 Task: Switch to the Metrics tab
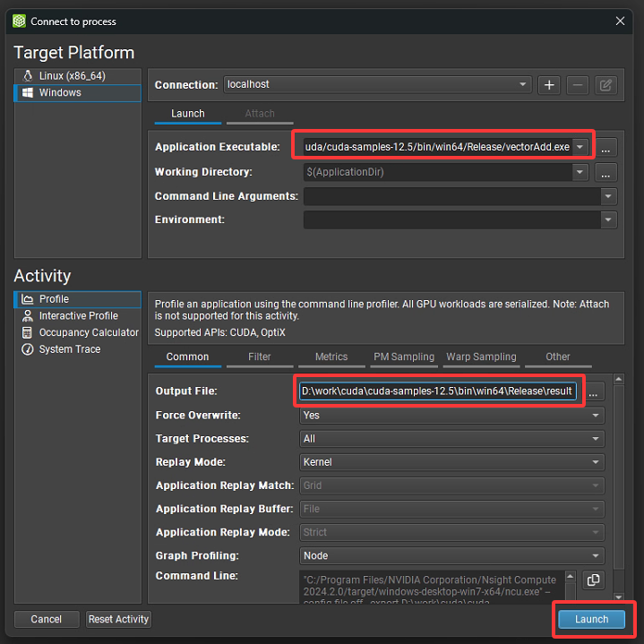(331, 356)
